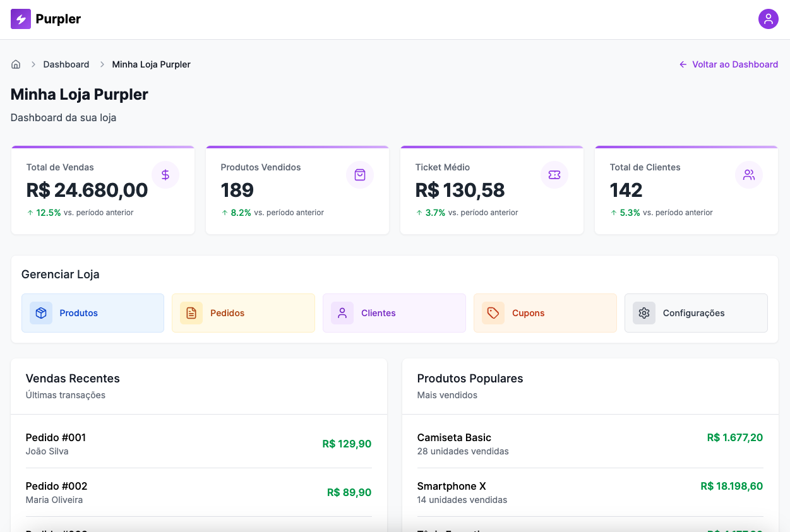Open the user profile avatar icon

pyautogui.click(x=769, y=19)
